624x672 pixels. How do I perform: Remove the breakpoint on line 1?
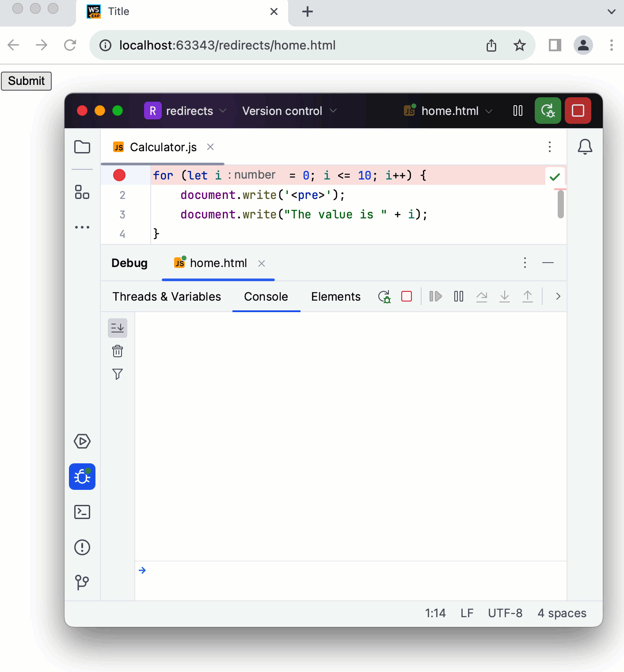tap(118, 175)
